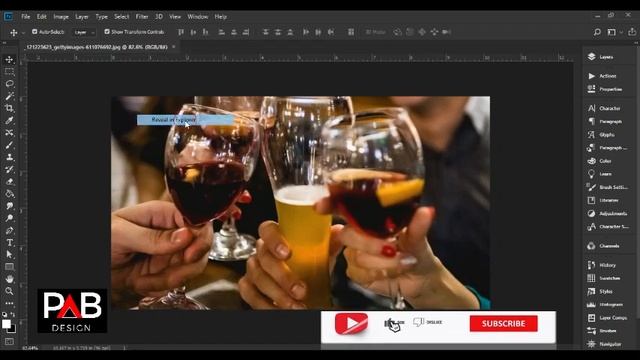
Task: Select the Clone Stamp tool
Action: pyautogui.click(x=9, y=157)
